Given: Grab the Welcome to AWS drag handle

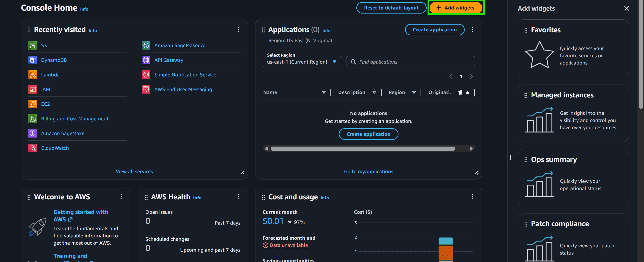Looking at the screenshot, I should (29, 198).
